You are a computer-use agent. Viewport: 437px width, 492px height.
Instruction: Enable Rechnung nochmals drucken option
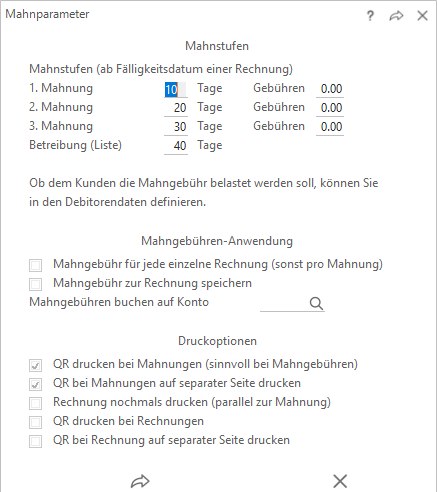[x=35, y=403]
